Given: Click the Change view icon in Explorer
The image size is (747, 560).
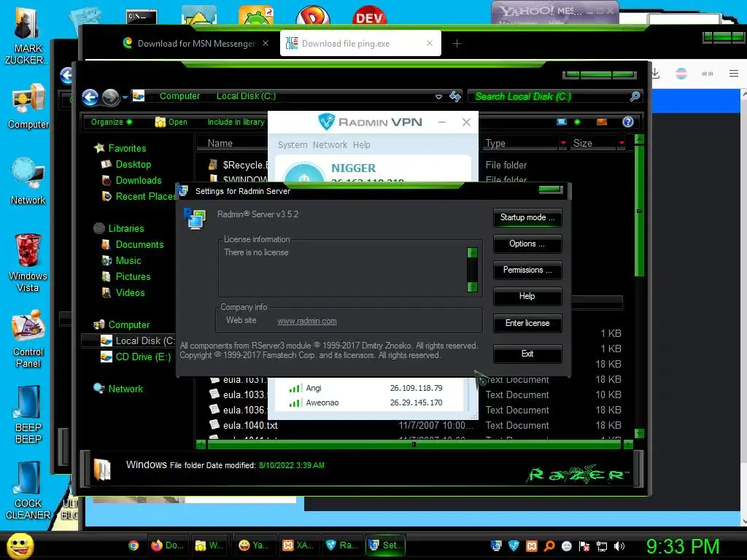Looking at the screenshot, I should tap(562, 122).
